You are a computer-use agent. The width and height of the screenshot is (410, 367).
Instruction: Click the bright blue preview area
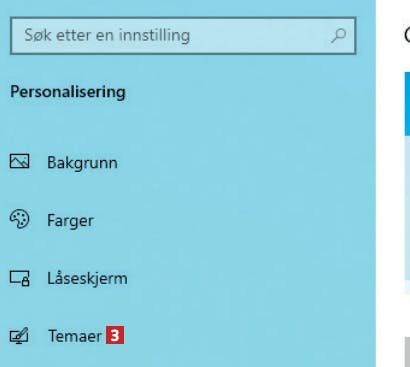[x=407, y=104]
